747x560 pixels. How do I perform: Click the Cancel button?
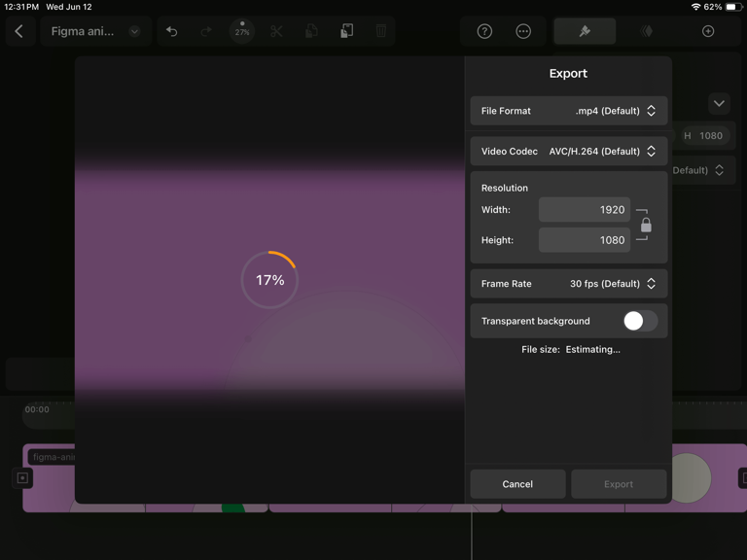pos(517,484)
